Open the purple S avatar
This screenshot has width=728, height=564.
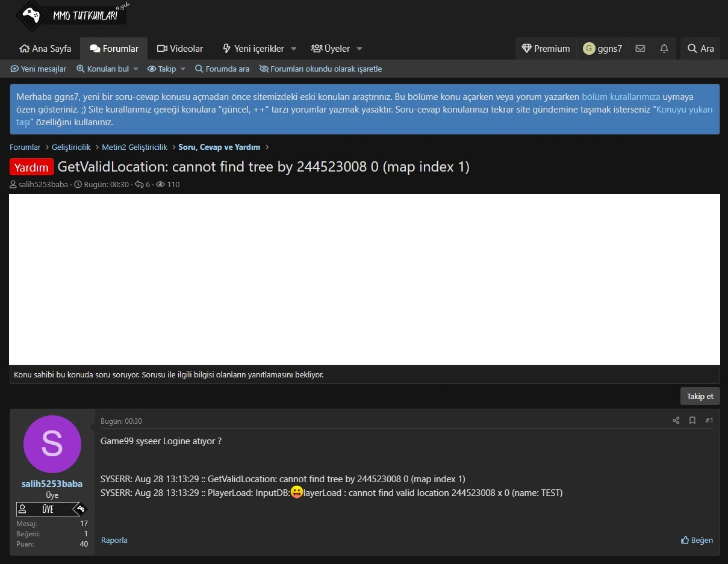[x=52, y=444]
